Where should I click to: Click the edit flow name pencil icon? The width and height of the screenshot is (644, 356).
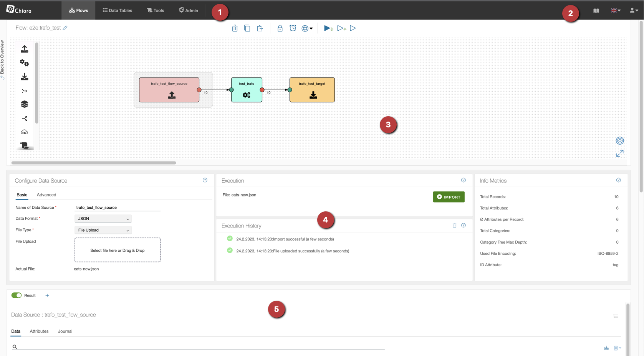coord(65,28)
